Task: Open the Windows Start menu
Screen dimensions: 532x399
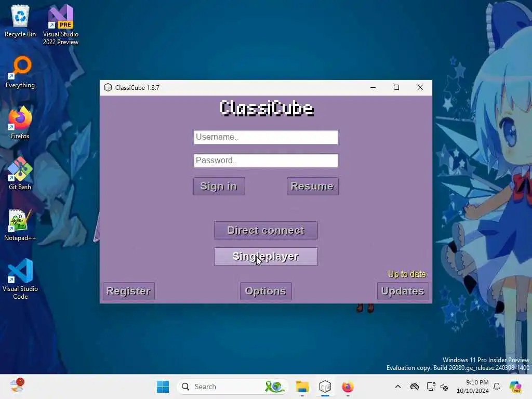Action: pos(163,387)
